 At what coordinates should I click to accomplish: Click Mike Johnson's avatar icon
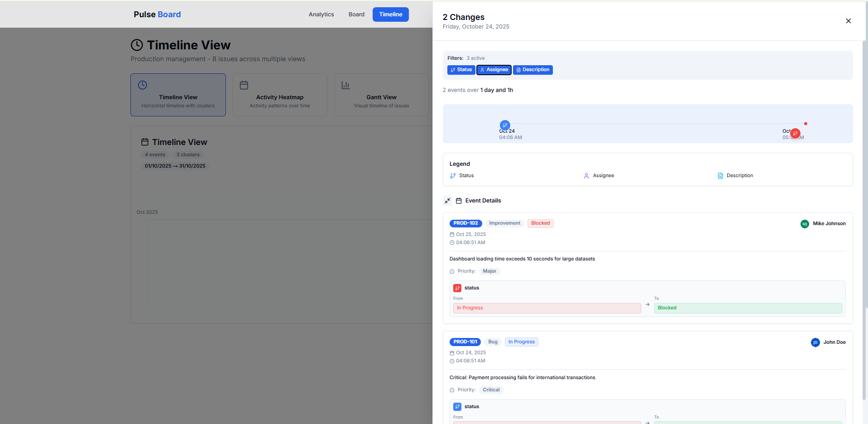click(805, 224)
